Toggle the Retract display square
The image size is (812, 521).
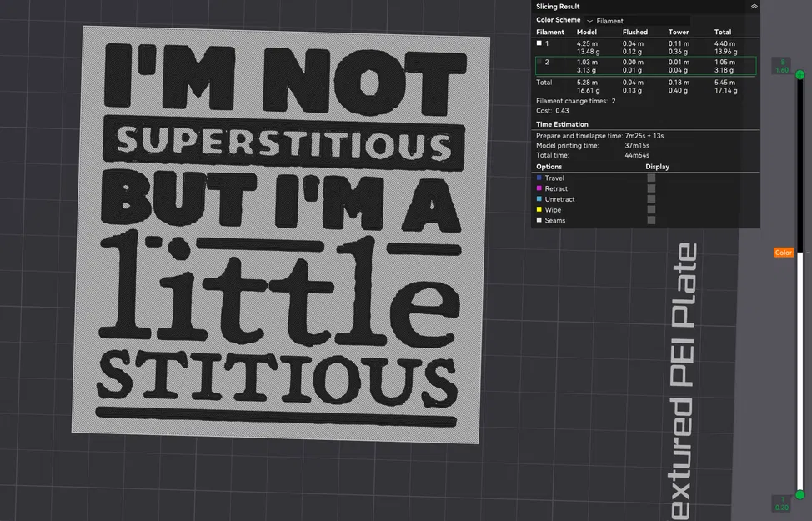coord(651,188)
